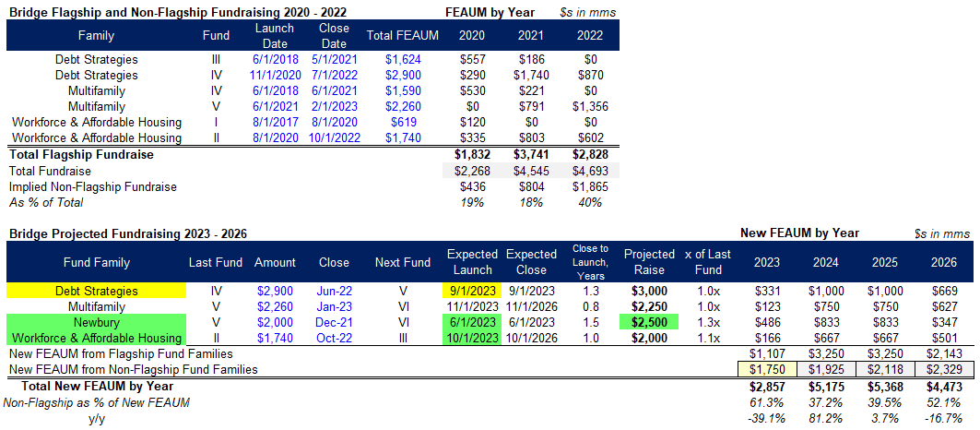Select the $186 cell under 2021

(531, 60)
